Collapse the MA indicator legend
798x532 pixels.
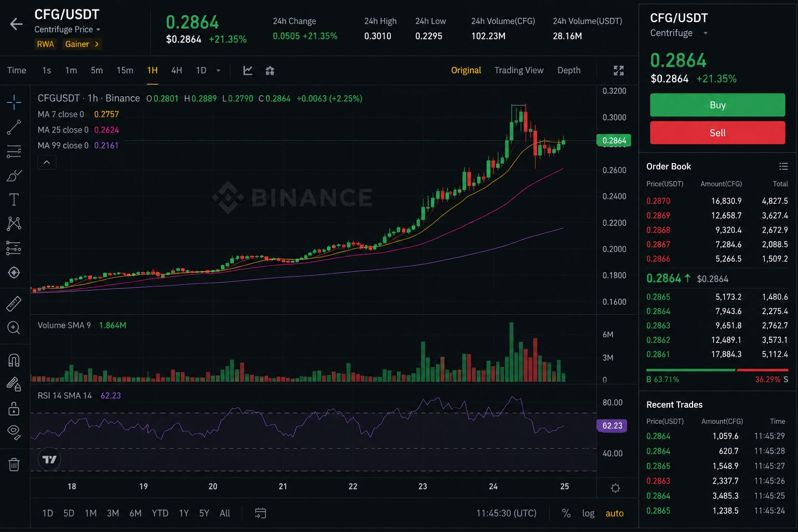click(47, 163)
